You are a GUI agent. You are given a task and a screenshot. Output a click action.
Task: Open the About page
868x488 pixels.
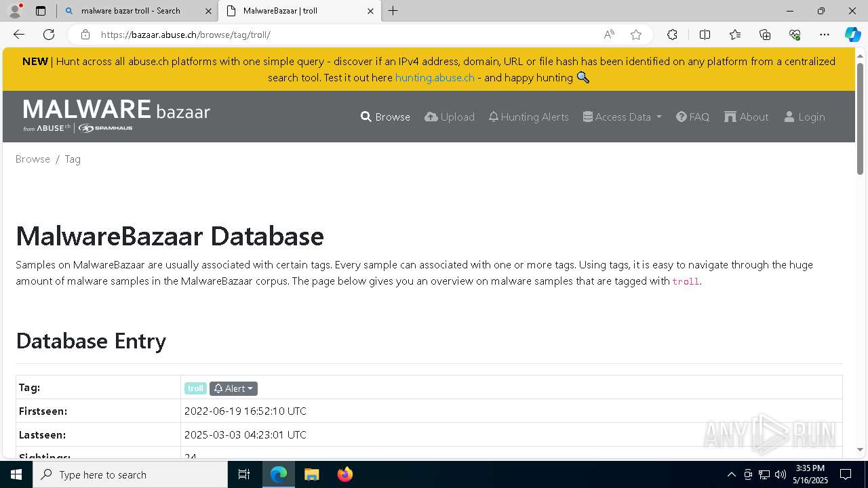747,117
